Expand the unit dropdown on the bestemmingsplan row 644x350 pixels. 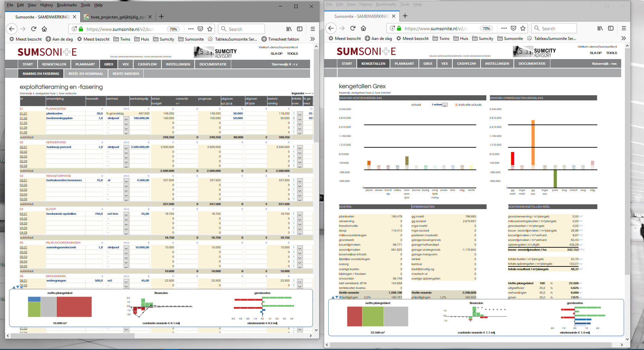tap(126, 118)
